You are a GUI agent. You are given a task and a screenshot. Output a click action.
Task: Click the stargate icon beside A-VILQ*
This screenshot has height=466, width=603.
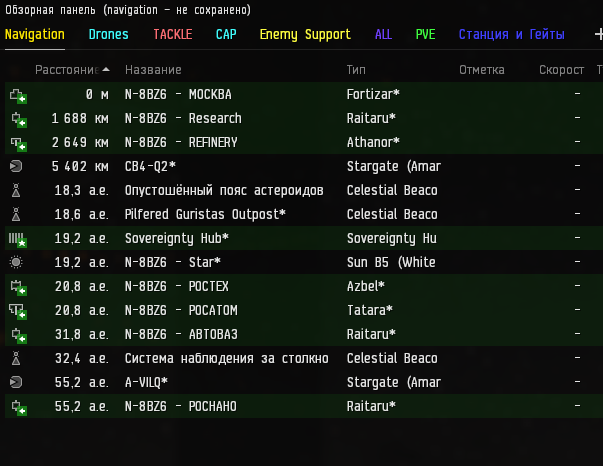(x=16, y=382)
